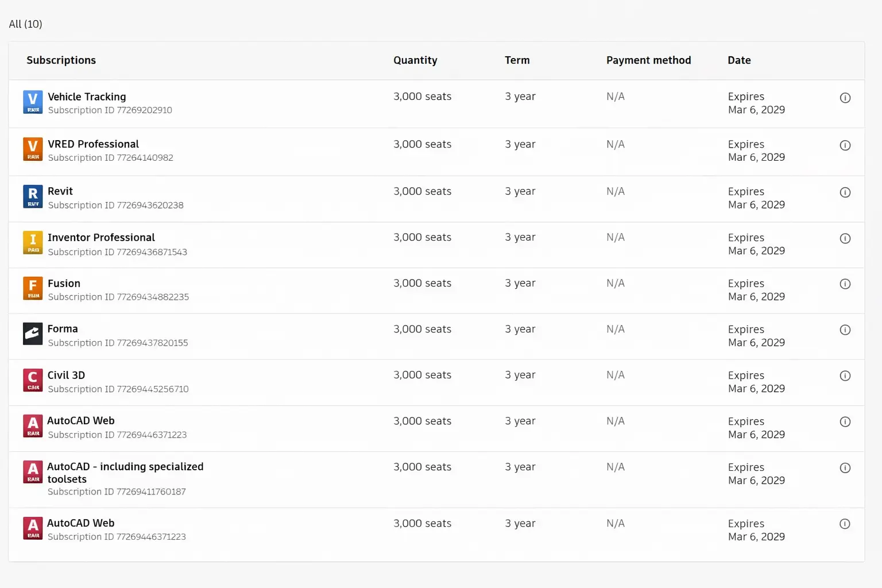Show info for the Revit subscription

(x=845, y=192)
